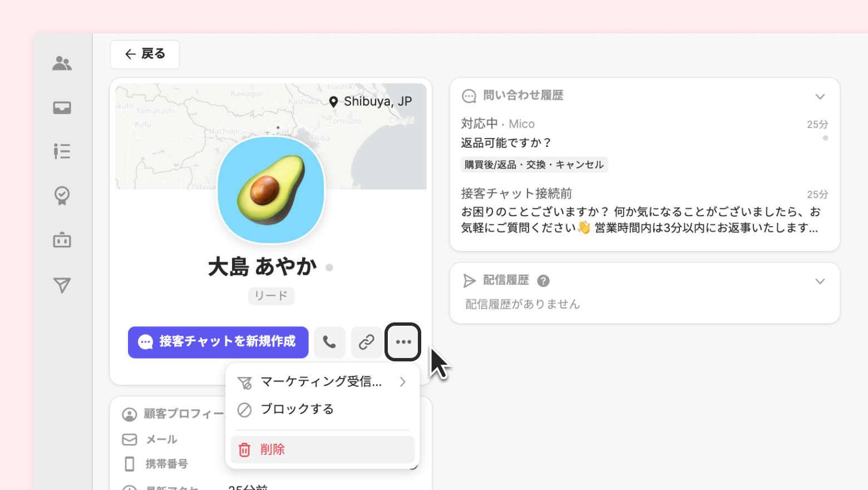Viewport: 868px width, 490px height.
Task: Collapse the 問い合わせ履歴 panel chevron
Action: click(x=820, y=96)
